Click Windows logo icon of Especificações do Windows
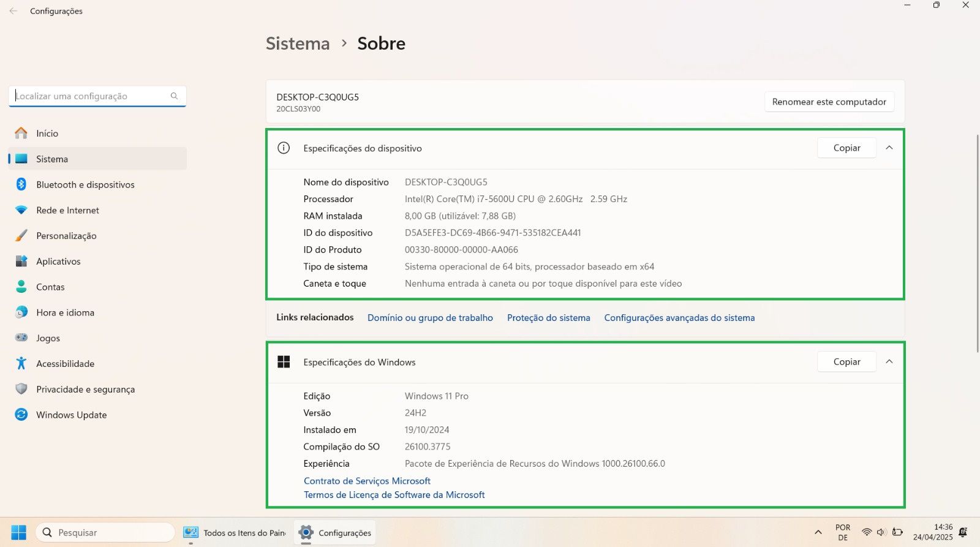Viewport: 980px width, 547px height. 284,362
